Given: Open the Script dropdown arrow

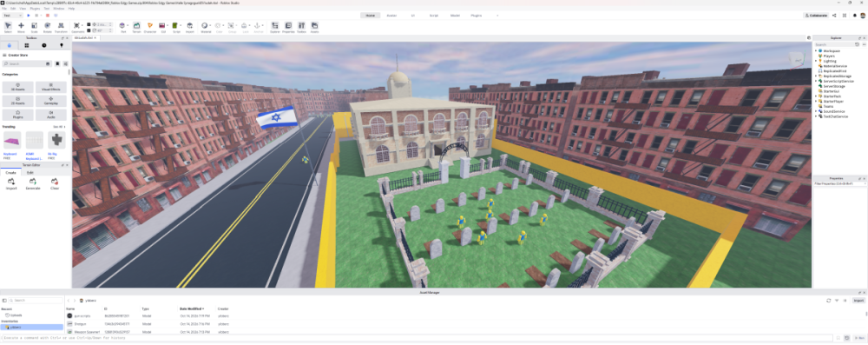Looking at the screenshot, I should tap(181, 25).
